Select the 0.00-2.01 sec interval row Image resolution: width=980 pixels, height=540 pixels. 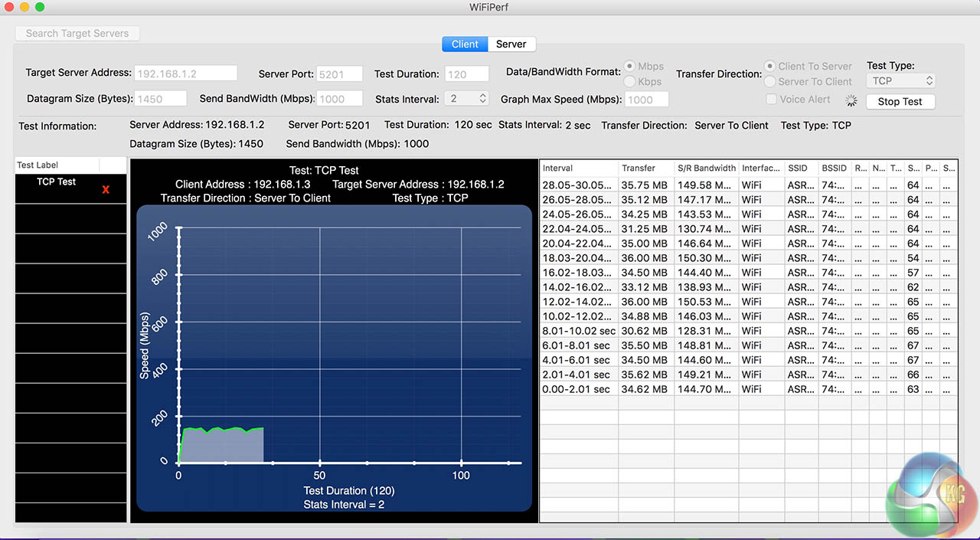(578, 389)
